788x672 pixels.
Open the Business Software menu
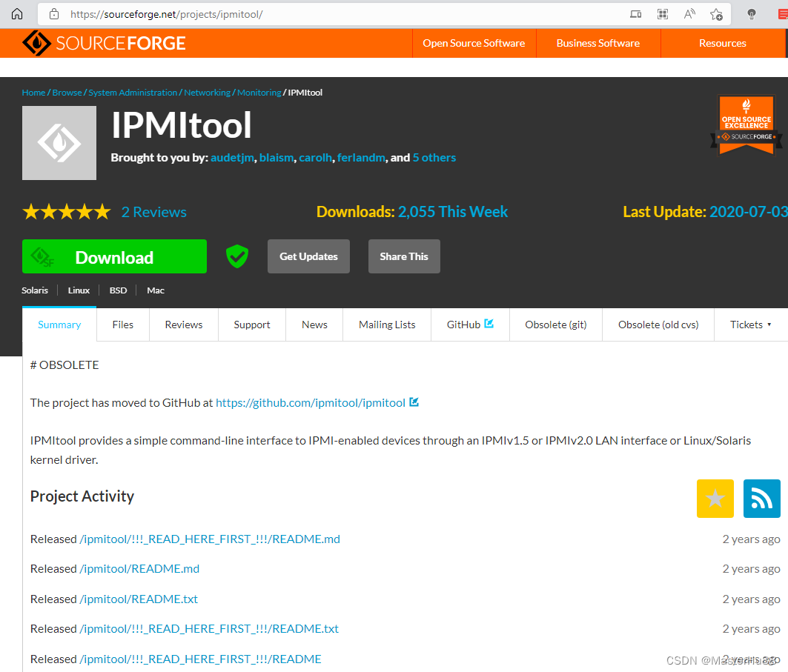coord(598,43)
